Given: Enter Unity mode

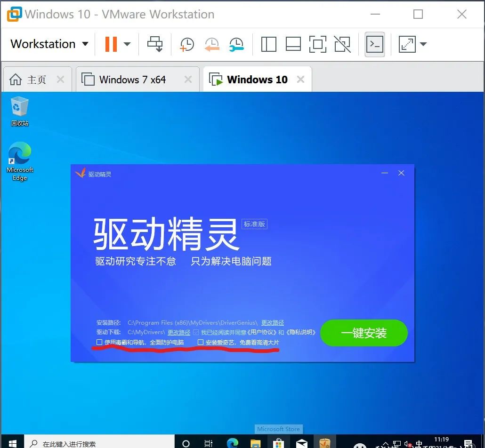Looking at the screenshot, I should (342, 44).
